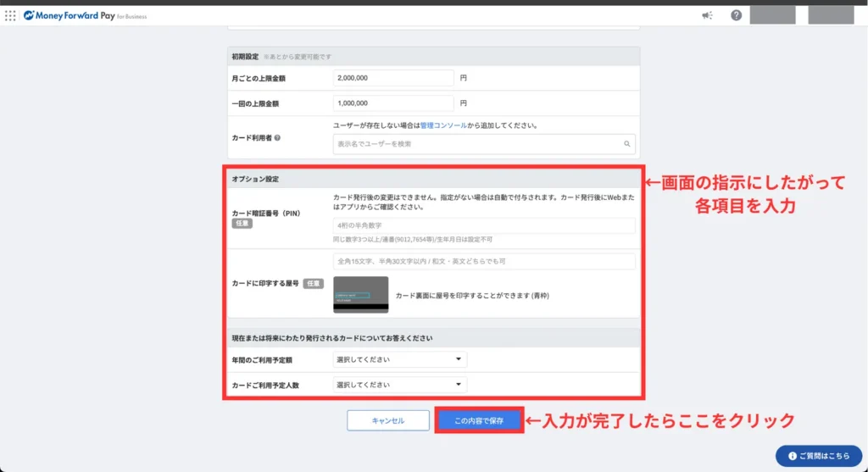Click the rightmost gray account block in header
Screen dimensions: 868x472
[831, 15]
